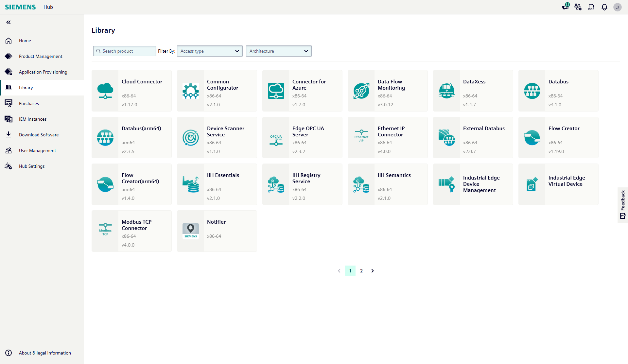
Task: Click the Edge OPC UA Server icon
Action: pos(276,140)
